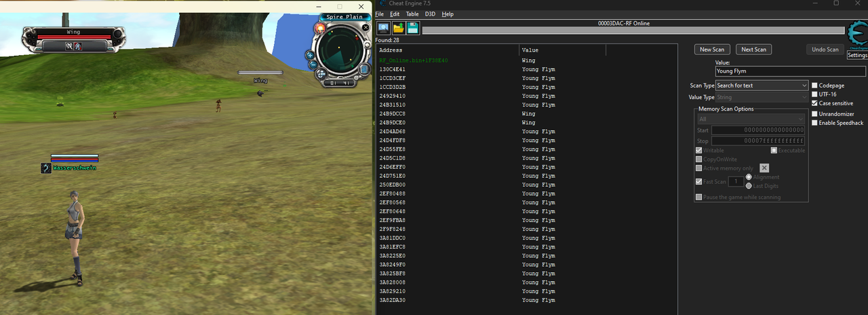
Task: Click the orange sun icon on the radar
Action: pos(319,29)
